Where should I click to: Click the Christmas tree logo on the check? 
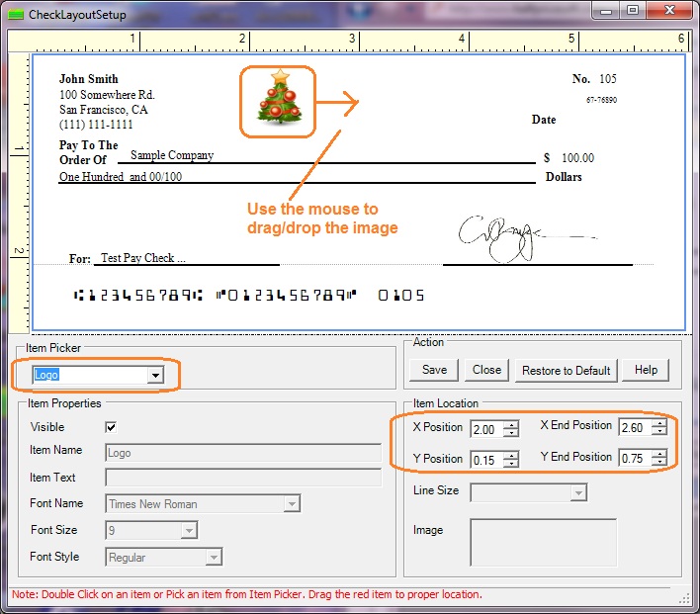pyautogui.click(x=277, y=101)
